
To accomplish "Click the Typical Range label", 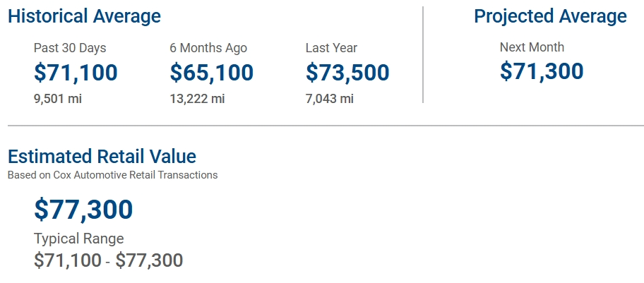I will (78, 239).
